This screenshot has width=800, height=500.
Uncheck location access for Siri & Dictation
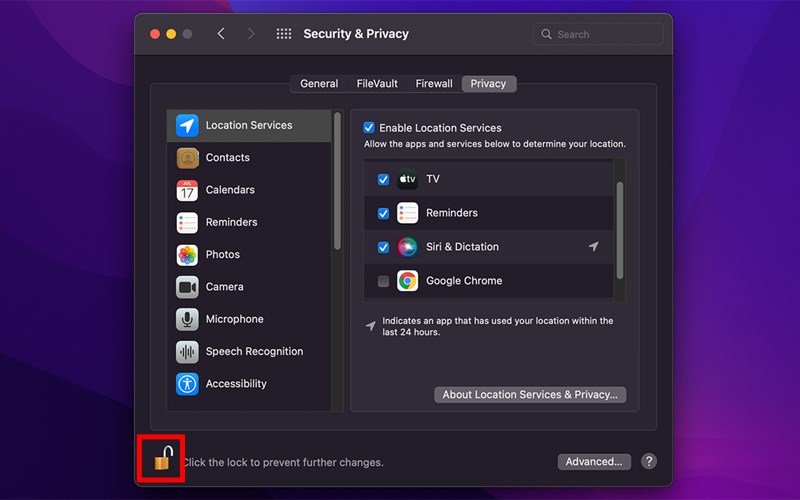[x=383, y=247]
